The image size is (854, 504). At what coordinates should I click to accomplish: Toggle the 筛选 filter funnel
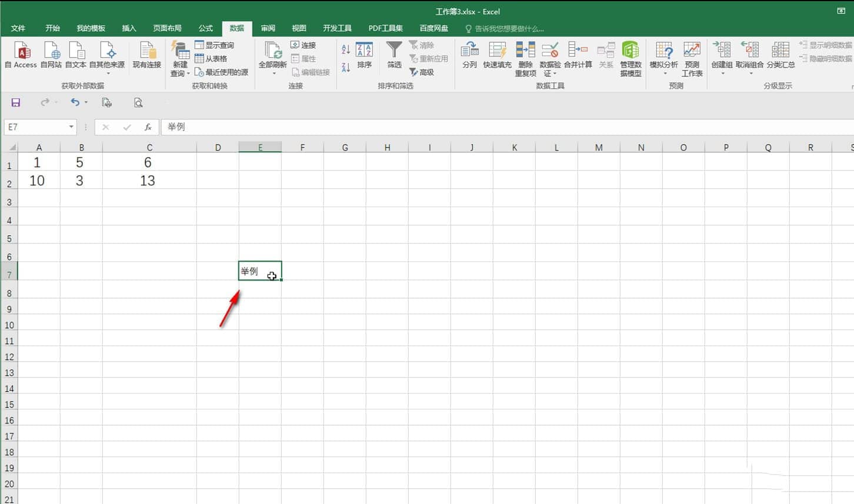394,55
